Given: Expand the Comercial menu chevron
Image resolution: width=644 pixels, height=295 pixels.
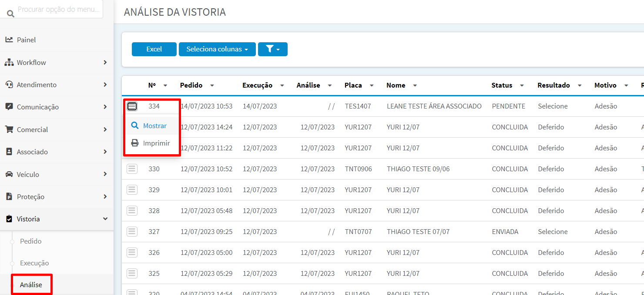Looking at the screenshot, I should 105,129.
